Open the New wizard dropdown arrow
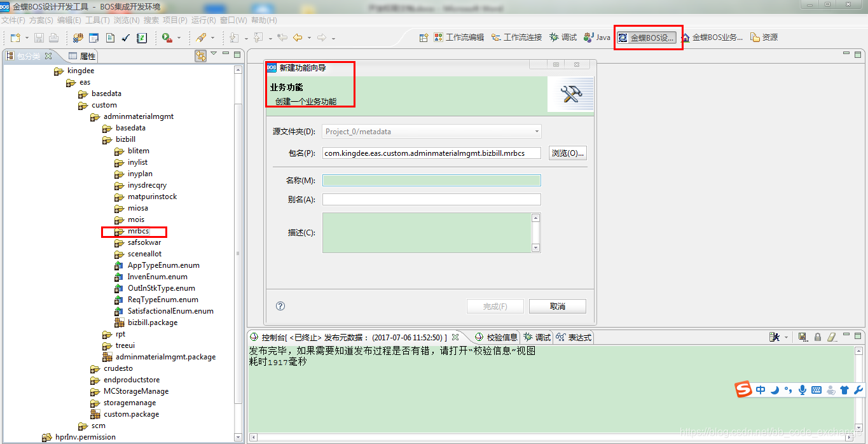The height and width of the screenshot is (444, 868). pyautogui.click(x=26, y=38)
